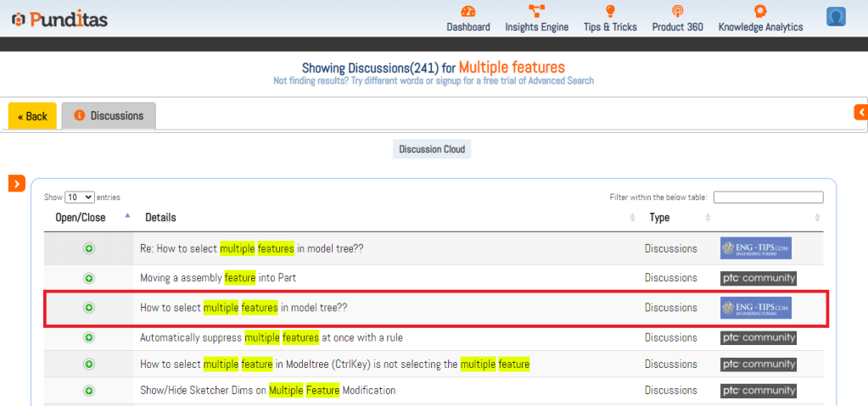Expand the left orange side panel arrow
Screen dimensions: 868x406
[x=17, y=183]
